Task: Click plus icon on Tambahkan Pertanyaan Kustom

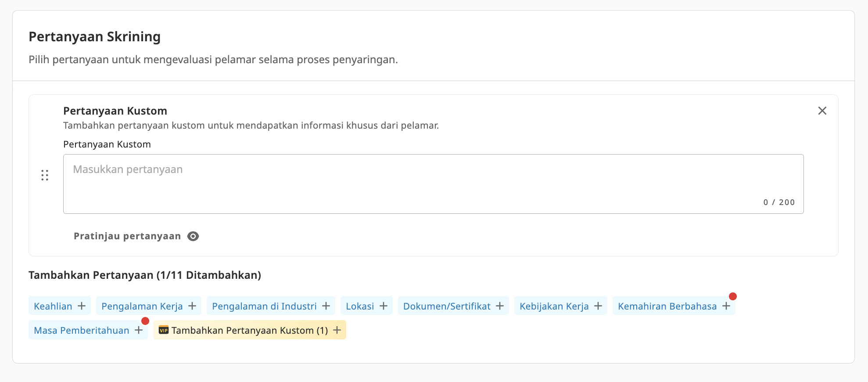Action: pyautogui.click(x=337, y=330)
